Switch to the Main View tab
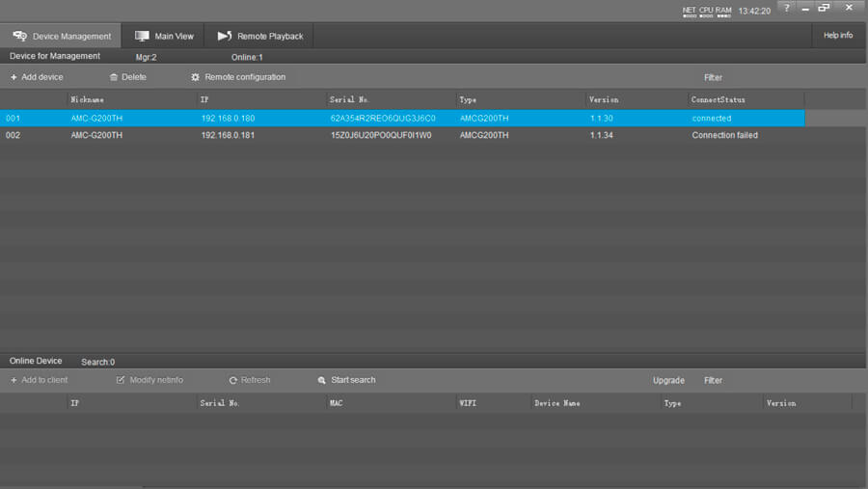 [164, 36]
